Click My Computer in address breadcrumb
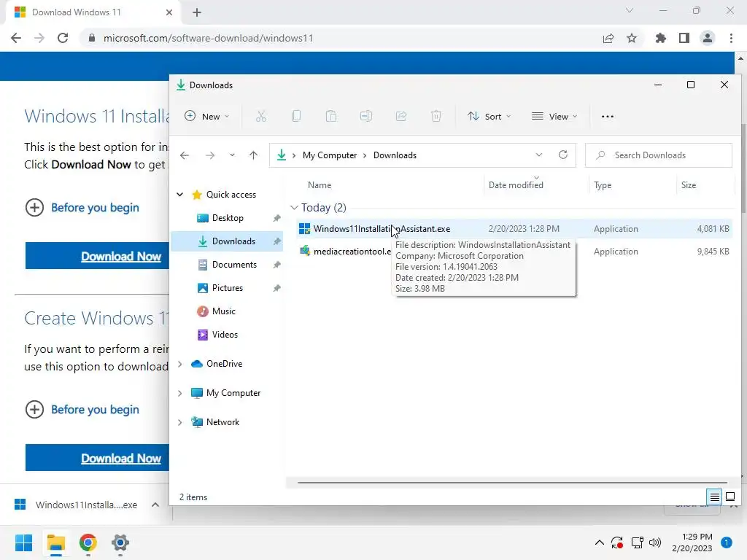The height and width of the screenshot is (560, 747). (x=330, y=155)
